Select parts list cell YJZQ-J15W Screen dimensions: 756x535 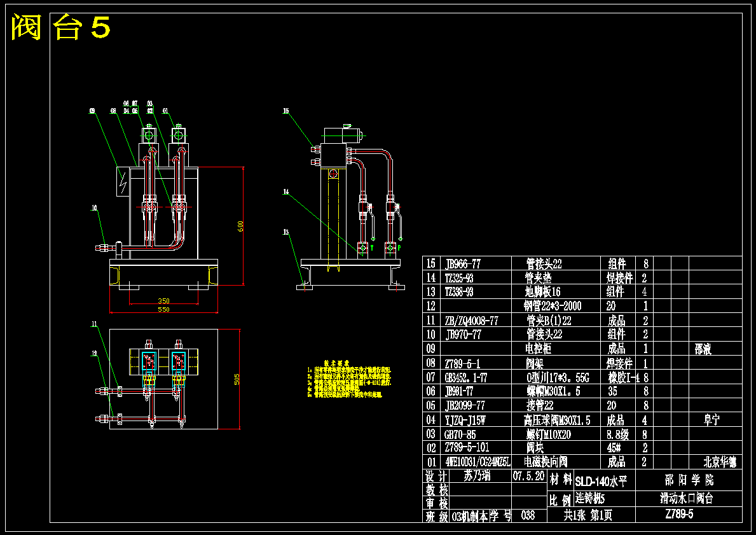[465, 420]
